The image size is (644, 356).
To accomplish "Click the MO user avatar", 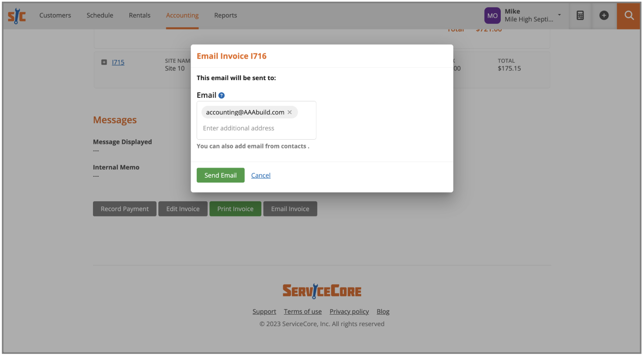I will coord(492,15).
